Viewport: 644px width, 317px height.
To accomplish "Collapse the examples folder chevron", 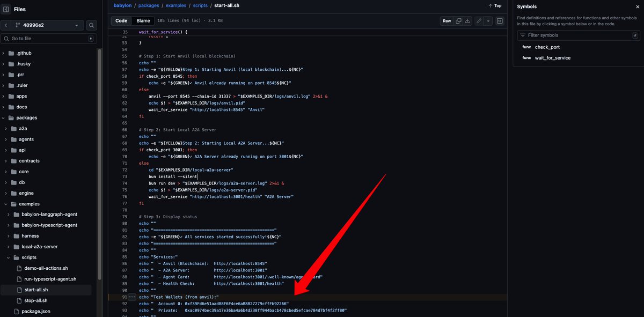I will pyautogui.click(x=6, y=204).
